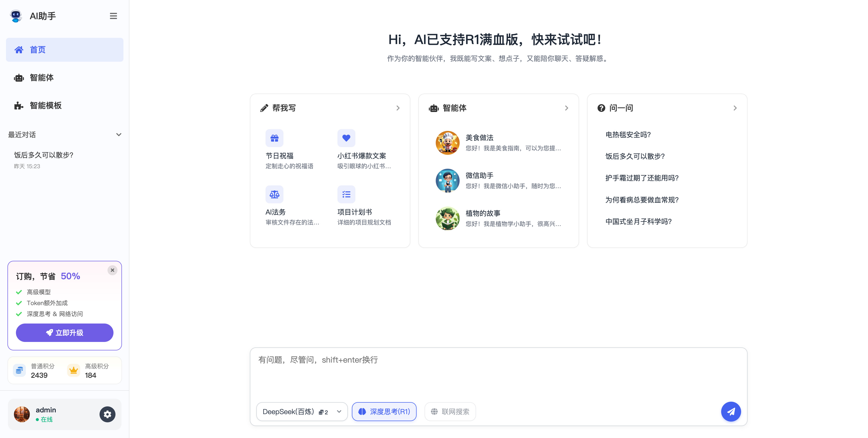Click the 节日祝福 gift icon
The height and width of the screenshot is (438, 868).
tap(274, 138)
